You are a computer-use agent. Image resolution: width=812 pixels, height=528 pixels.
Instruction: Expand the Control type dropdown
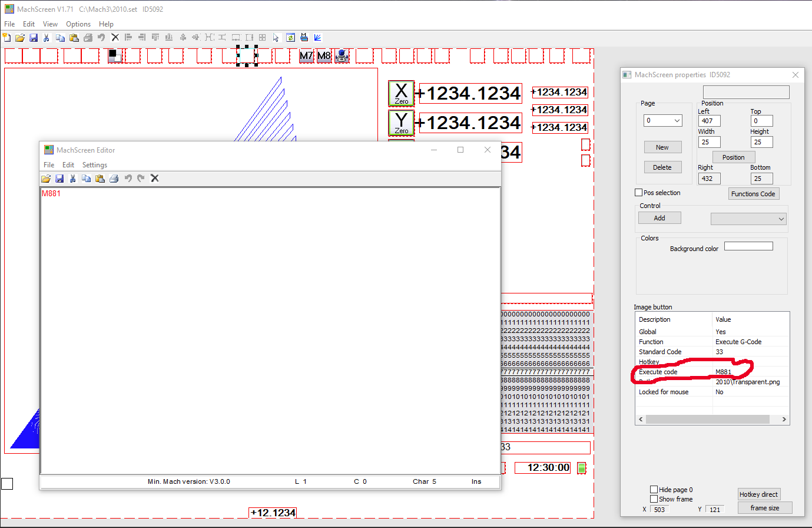tap(749, 219)
